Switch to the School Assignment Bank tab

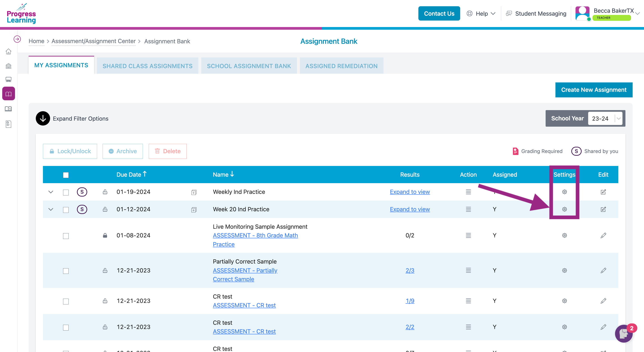click(x=249, y=65)
